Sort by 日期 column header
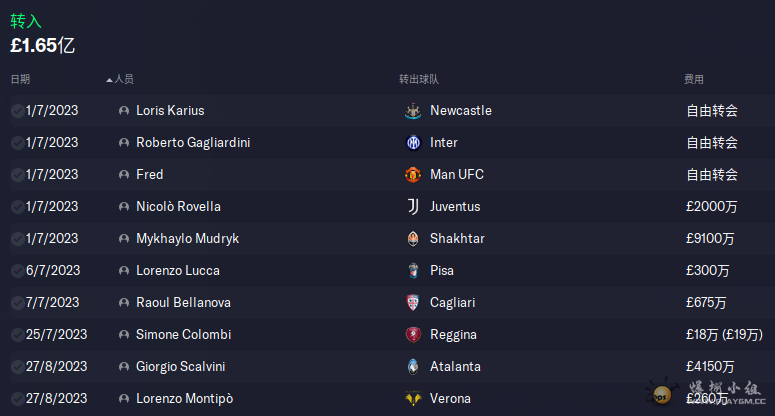This screenshot has height=416, width=775. point(20,80)
